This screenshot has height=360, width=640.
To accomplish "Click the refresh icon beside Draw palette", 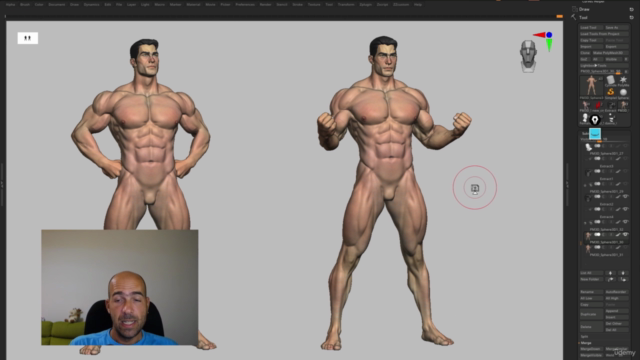I will tap(631, 9).
